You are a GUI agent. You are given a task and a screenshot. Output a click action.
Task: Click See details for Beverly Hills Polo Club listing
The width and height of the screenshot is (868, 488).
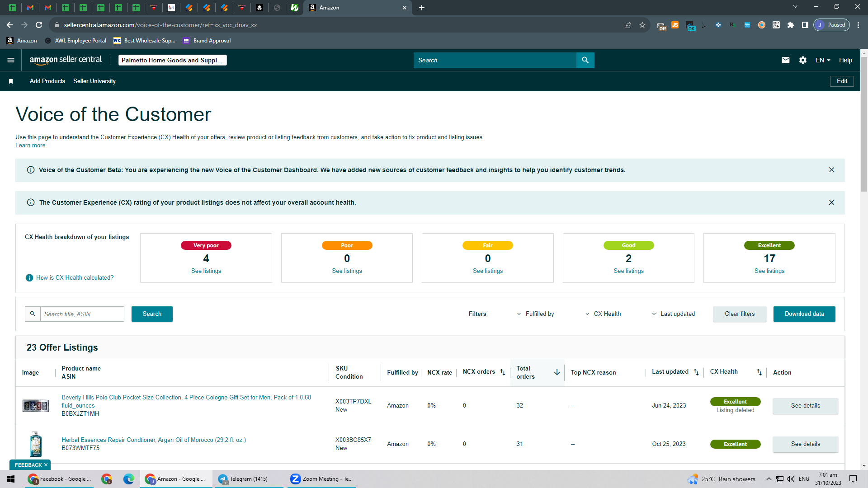coord(805,406)
